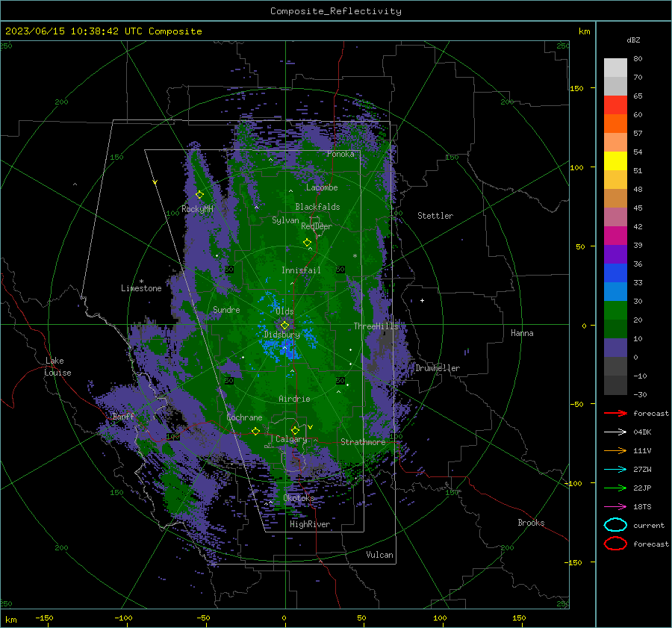
Task: Select the magenta 42 dBZ legend swatch
Action: click(x=615, y=235)
